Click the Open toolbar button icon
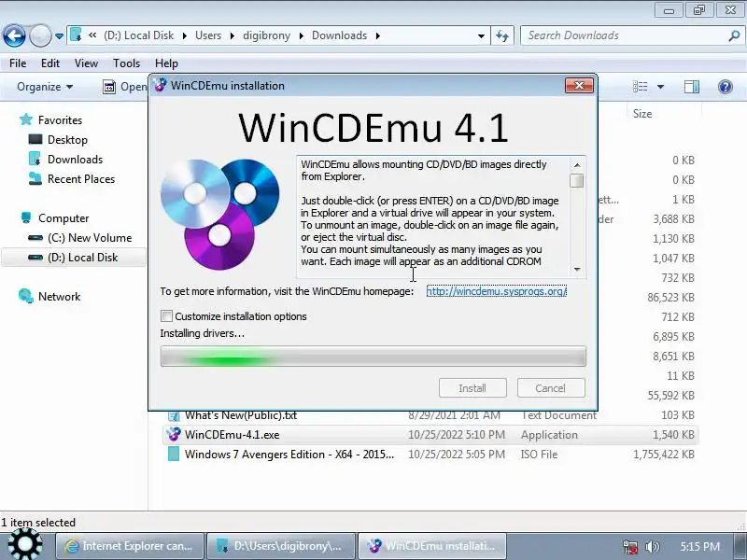Viewport: 747px width, 560px height. tap(109, 87)
